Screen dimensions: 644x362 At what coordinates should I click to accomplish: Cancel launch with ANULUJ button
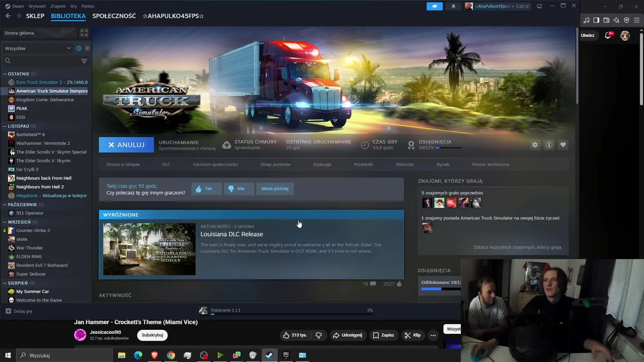[126, 145]
